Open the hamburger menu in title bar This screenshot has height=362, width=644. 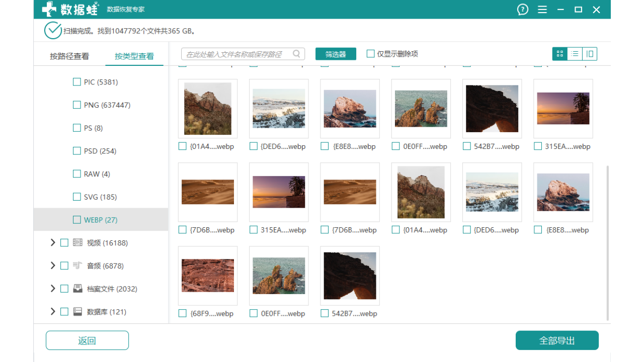[542, 10]
